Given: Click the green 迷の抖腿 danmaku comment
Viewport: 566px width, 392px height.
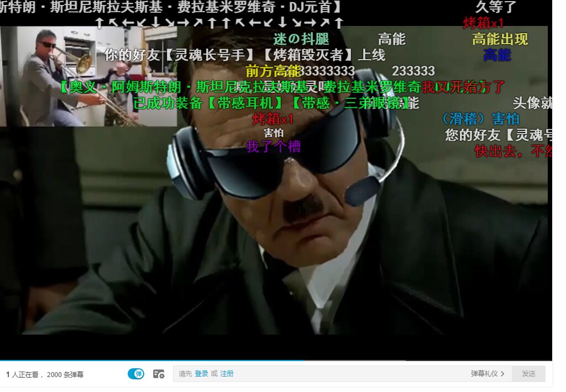Looking at the screenshot, I should (x=301, y=39).
